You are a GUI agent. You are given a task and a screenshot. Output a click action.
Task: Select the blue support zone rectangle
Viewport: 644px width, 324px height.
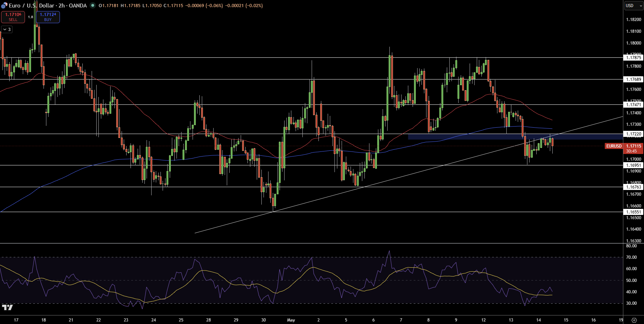515,137
